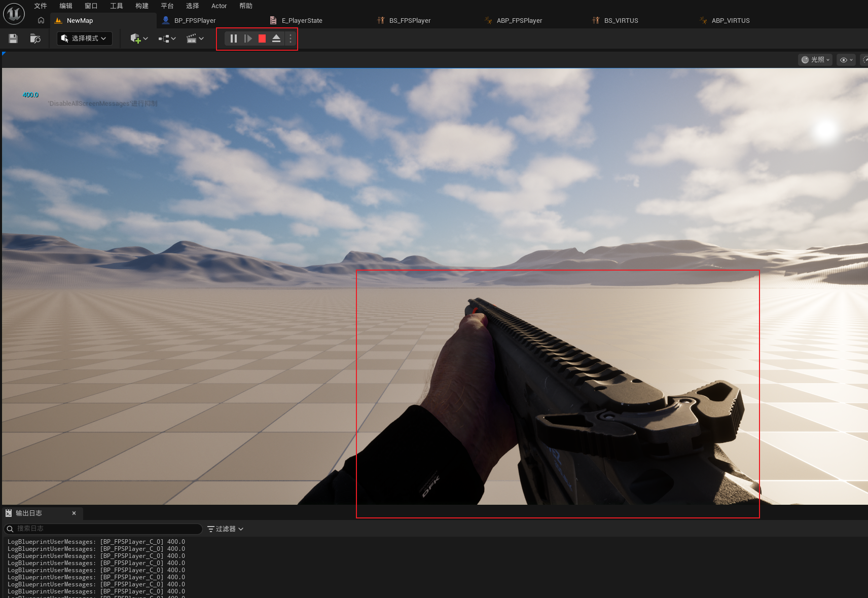The height and width of the screenshot is (598, 868).
Task: Pause the running play session
Action: coord(234,39)
